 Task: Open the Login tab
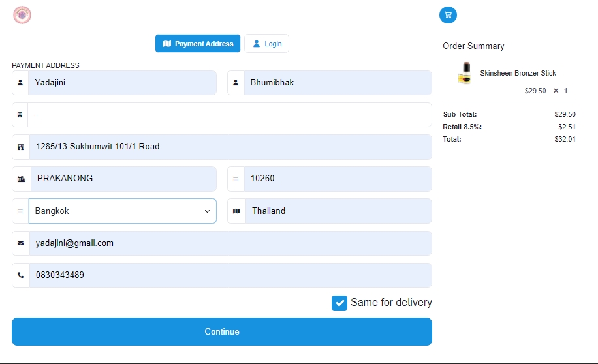coord(266,44)
